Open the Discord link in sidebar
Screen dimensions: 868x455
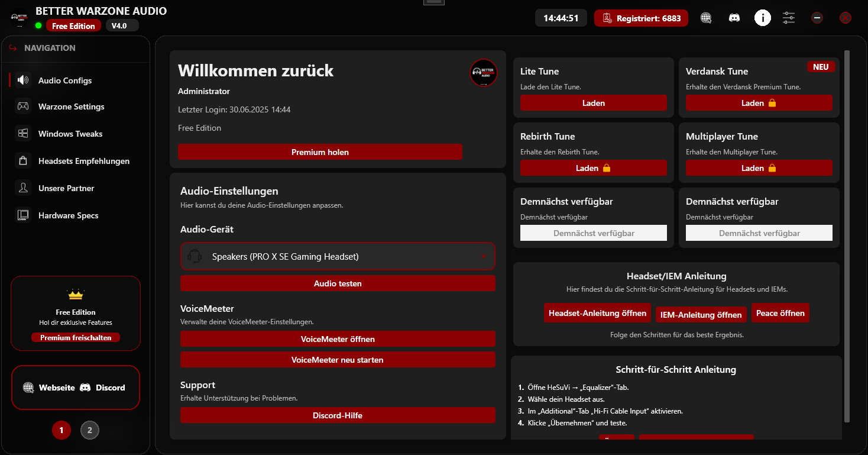(111, 388)
